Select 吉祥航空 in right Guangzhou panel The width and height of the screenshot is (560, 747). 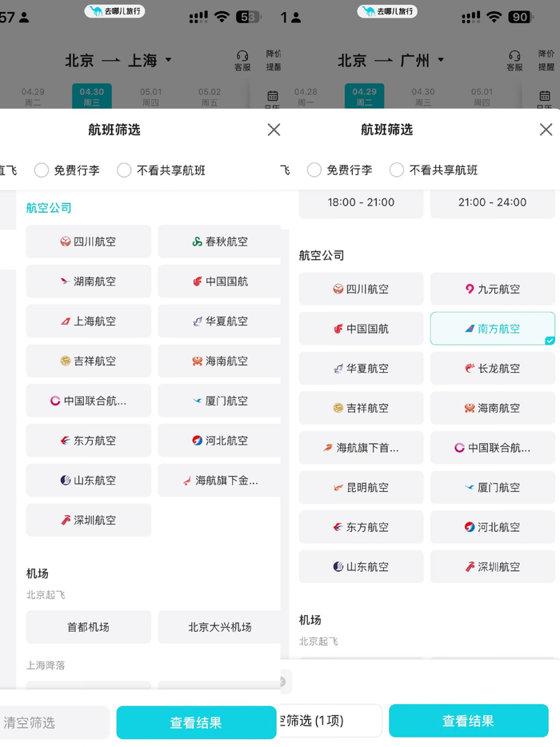click(361, 408)
